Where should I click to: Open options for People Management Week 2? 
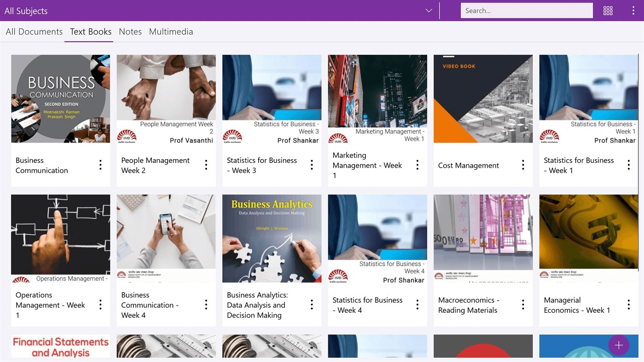click(206, 165)
